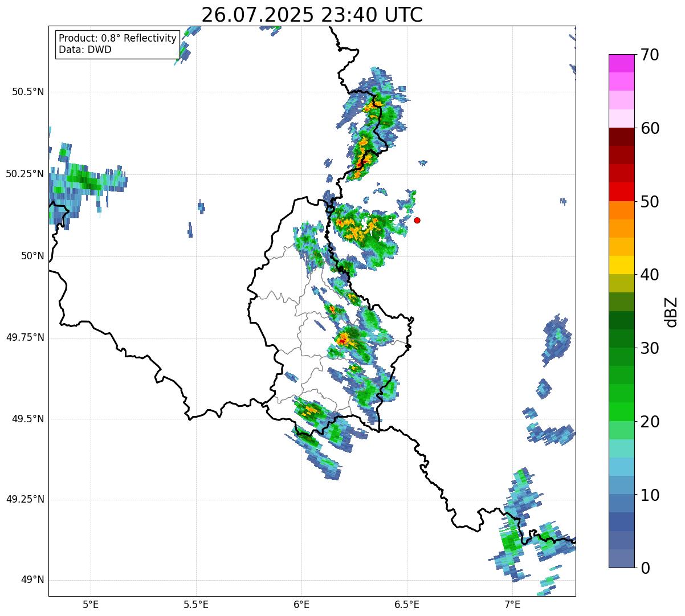The width and height of the screenshot is (685, 616).
Task: Click the 50.25°N latitude label
Action: pos(25,174)
